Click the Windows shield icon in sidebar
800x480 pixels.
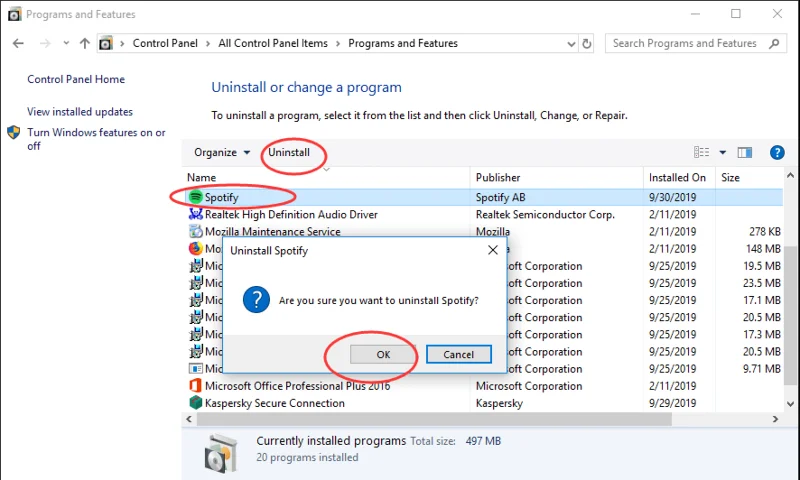[x=14, y=133]
